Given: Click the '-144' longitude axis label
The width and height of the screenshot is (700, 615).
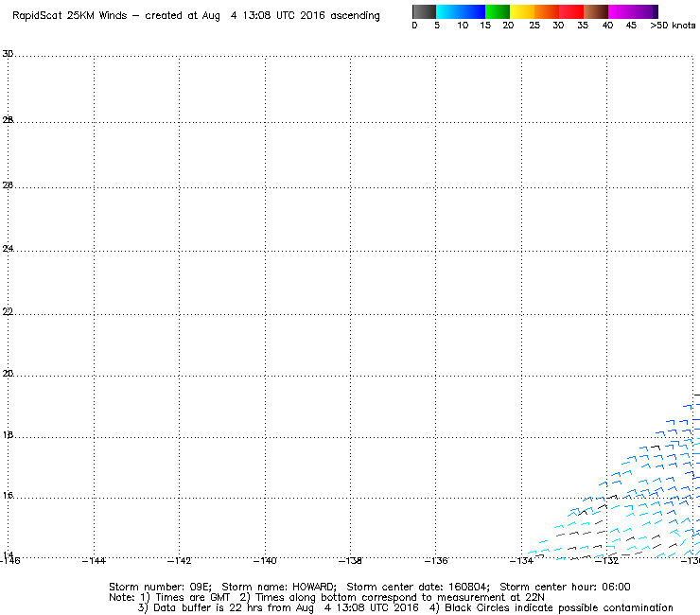Looking at the screenshot, I should (x=94, y=561).
